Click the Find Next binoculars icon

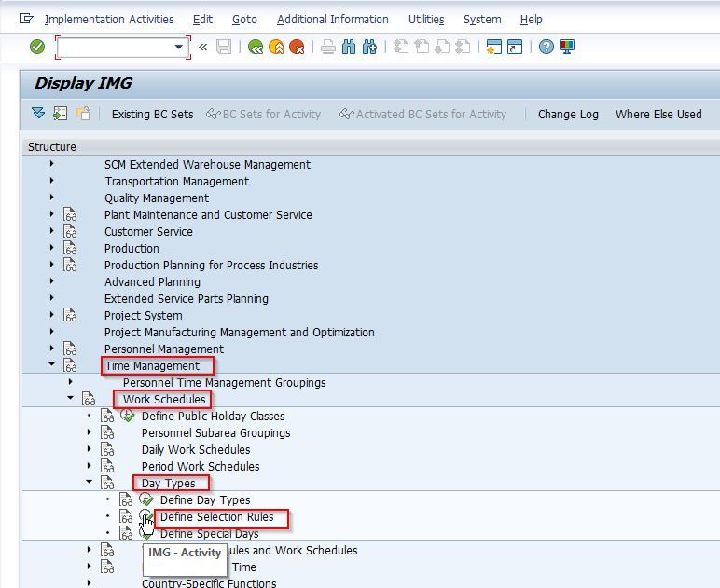pos(369,47)
